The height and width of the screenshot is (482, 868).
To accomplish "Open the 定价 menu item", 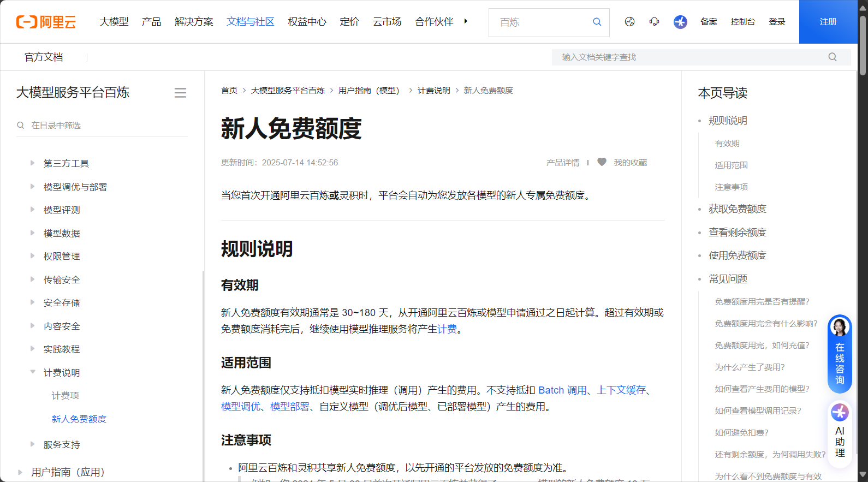I will click(x=349, y=22).
